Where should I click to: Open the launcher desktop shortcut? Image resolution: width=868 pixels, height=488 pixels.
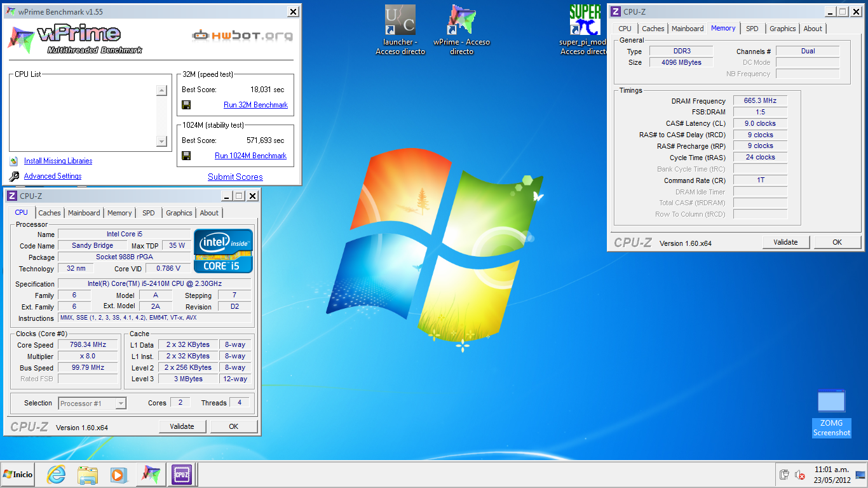click(400, 29)
